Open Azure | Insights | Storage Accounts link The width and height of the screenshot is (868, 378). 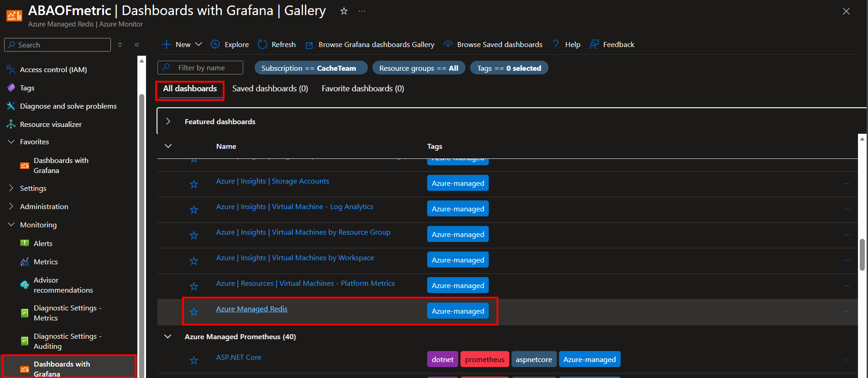pos(272,181)
